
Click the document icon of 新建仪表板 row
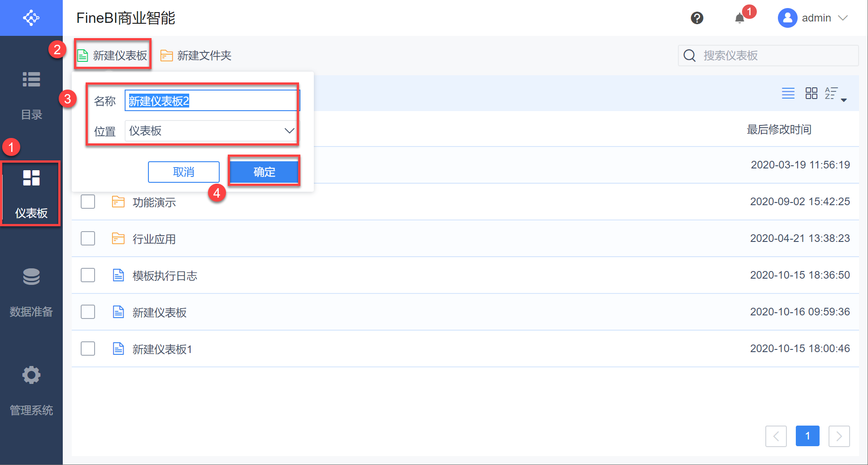[118, 312]
